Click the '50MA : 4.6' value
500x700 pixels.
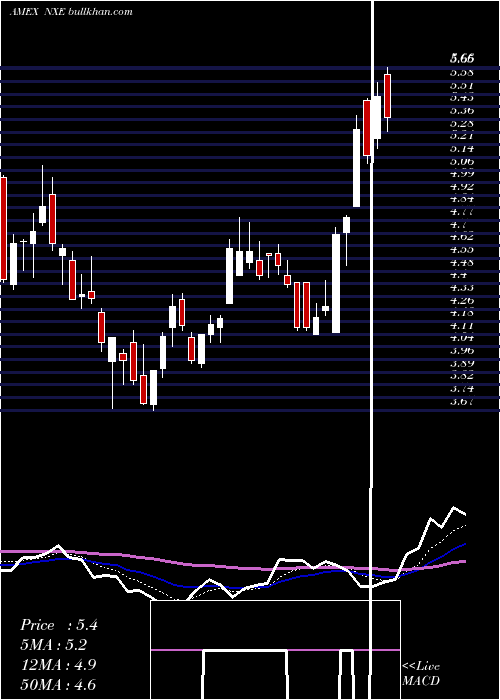58,684
